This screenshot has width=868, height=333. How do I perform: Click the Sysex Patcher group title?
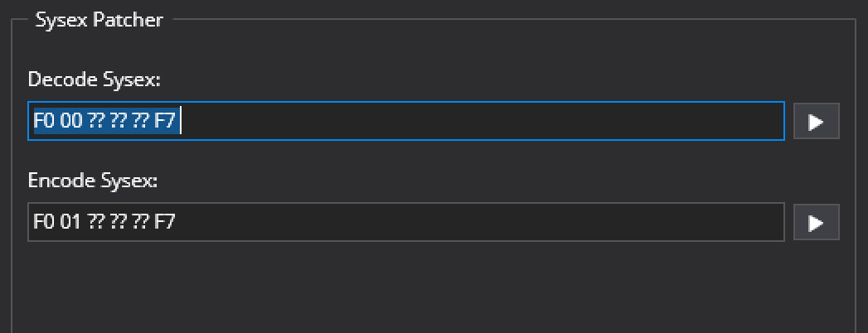click(99, 20)
